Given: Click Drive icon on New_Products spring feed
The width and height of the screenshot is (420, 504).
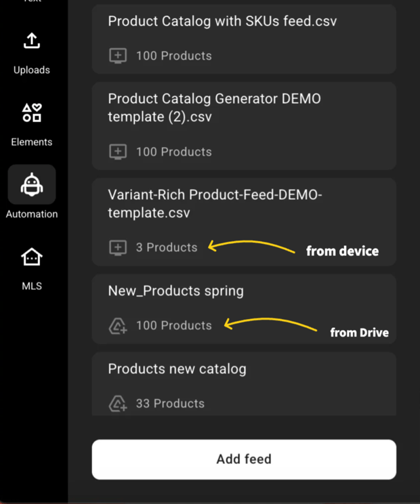Looking at the screenshot, I should 118,326.
